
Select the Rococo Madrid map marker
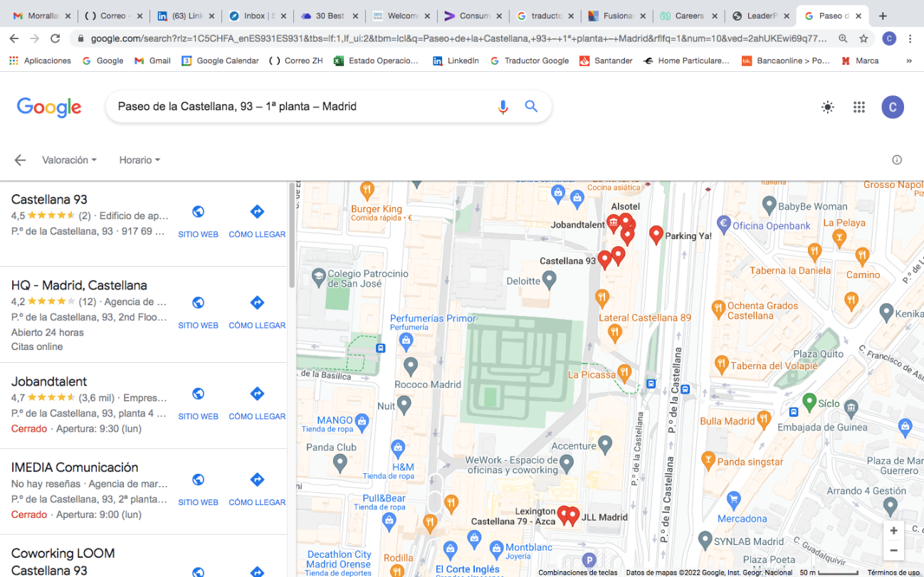pyautogui.click(x=410, y=366)
